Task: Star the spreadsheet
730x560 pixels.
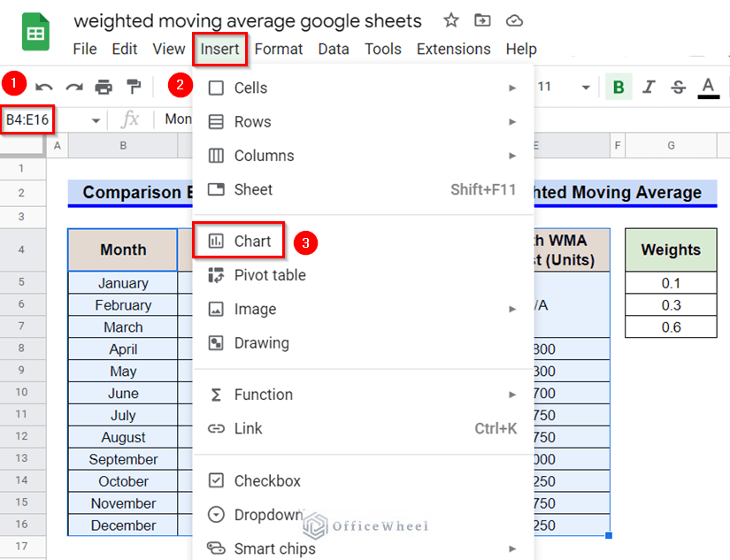Action: pos(450,20)
